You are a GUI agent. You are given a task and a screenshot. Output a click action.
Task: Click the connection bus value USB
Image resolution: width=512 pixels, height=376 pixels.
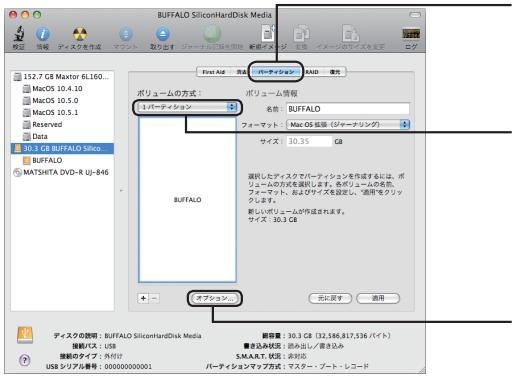tap(110, 346)
